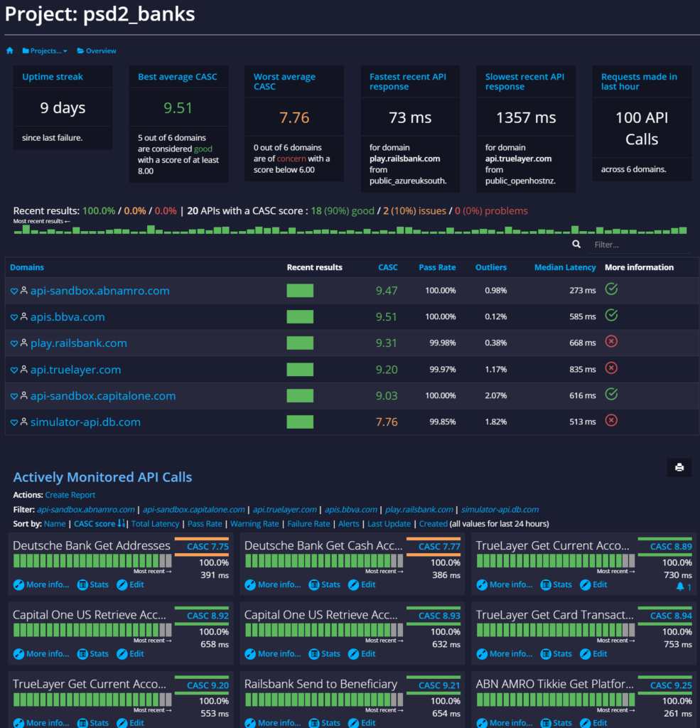Click user icon for api.truelayer.com row
The width and height of the screenshot is (700, 728).
pyautogui.click(x=23, y=369)
